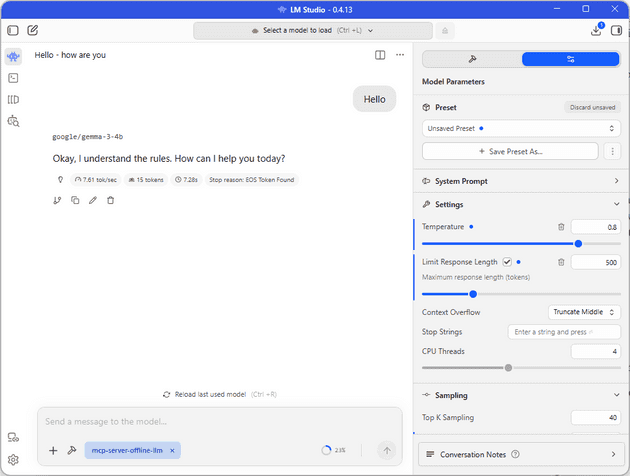Click the context usage 23% indicator
This screenshot has height=476, width=630.
(333, 450)
